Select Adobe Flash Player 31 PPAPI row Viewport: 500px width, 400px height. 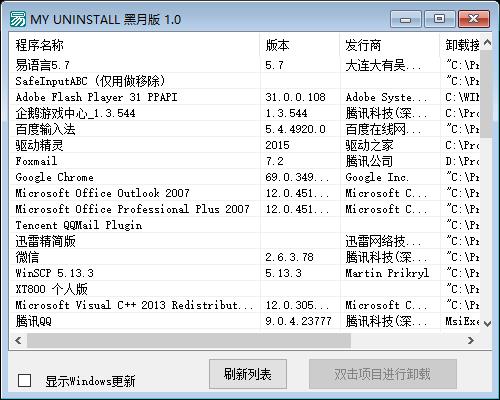tap(245, 97)
